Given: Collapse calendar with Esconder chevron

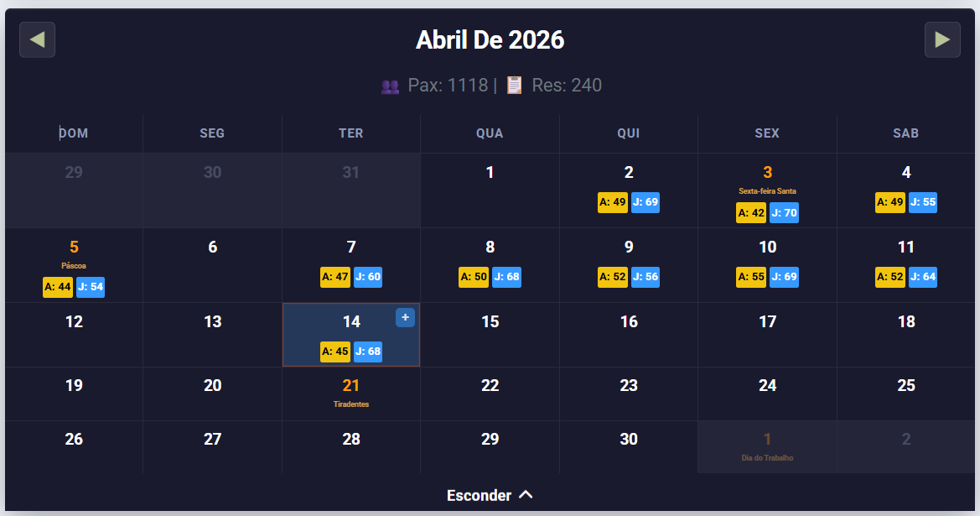Looking at the screenshot, I should [x=526, y=495].
